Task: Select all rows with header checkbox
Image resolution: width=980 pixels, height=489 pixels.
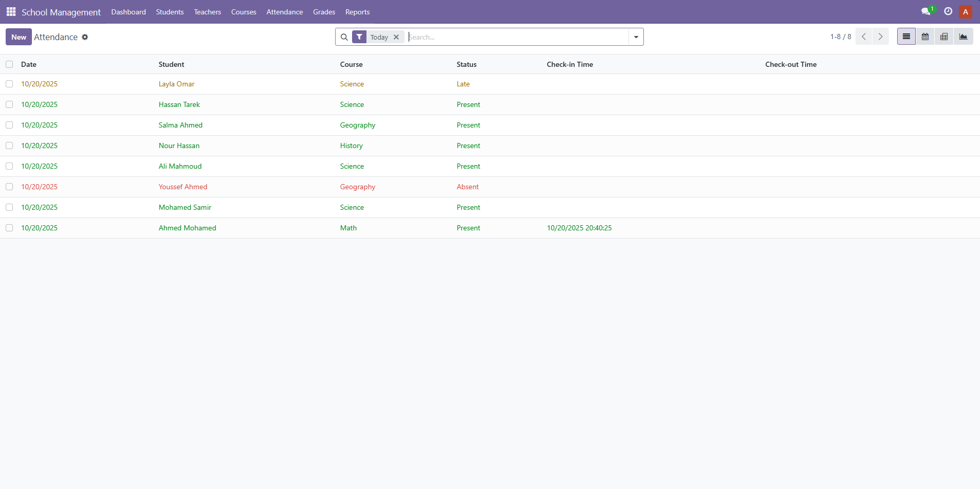Action: pyautogui.click(x=9, y=64)
